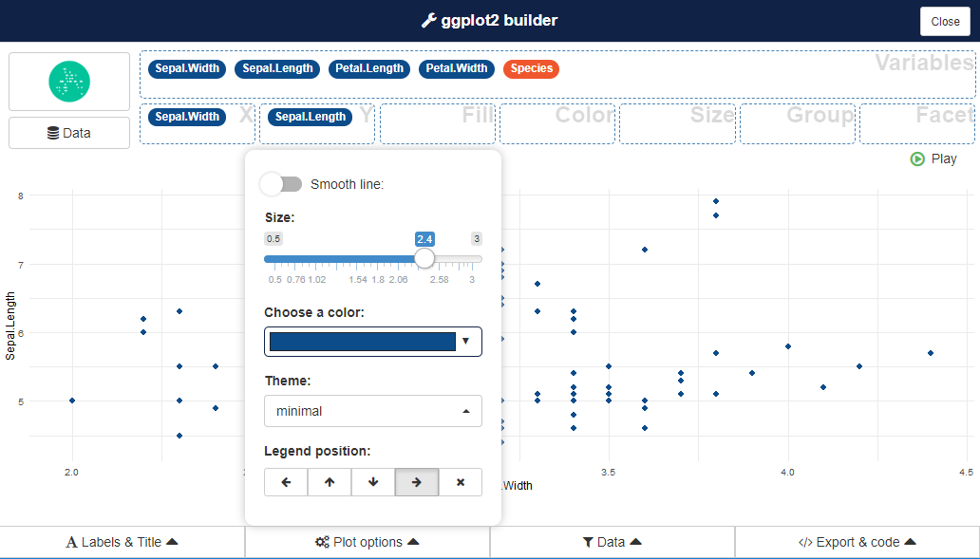
Task: Remove legend with the X button
Action: (461, 482)
